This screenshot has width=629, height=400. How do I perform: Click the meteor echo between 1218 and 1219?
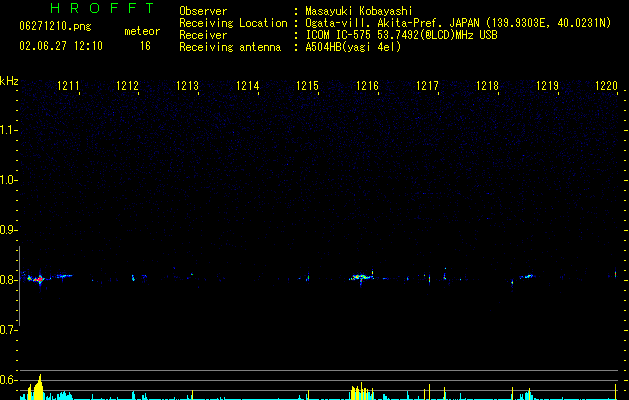526,276
